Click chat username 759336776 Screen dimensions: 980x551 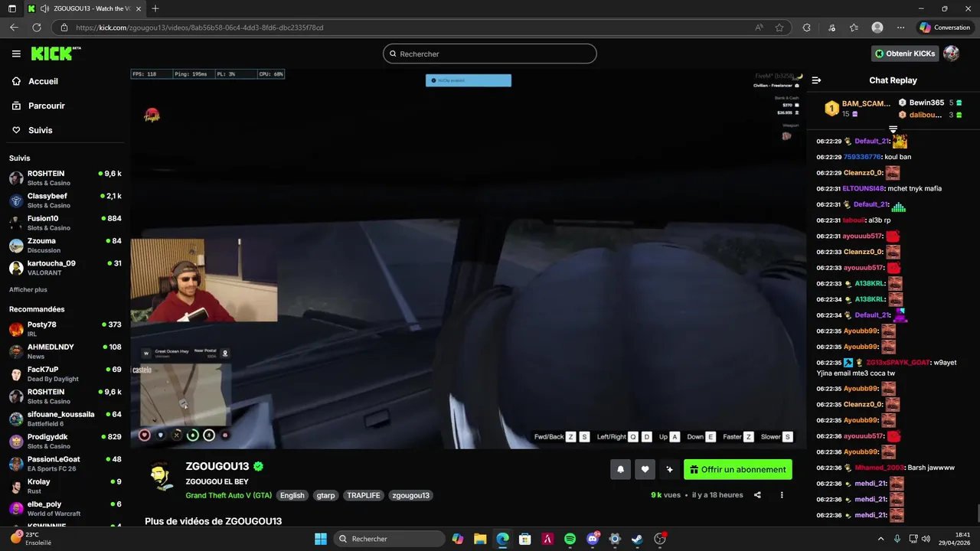862,157
